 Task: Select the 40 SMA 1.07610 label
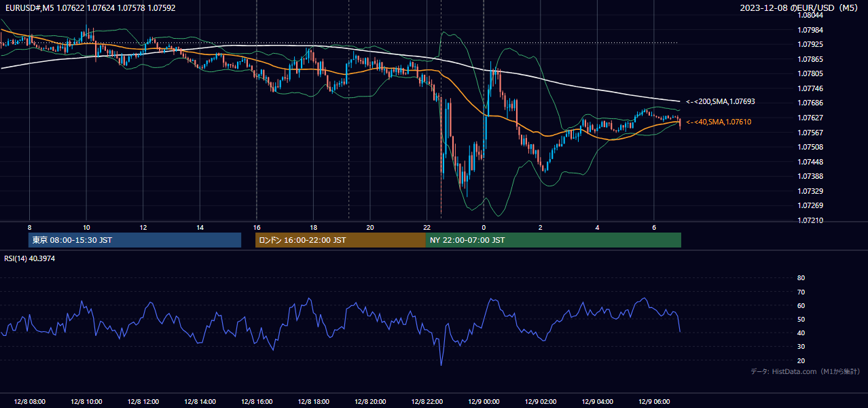719,122
